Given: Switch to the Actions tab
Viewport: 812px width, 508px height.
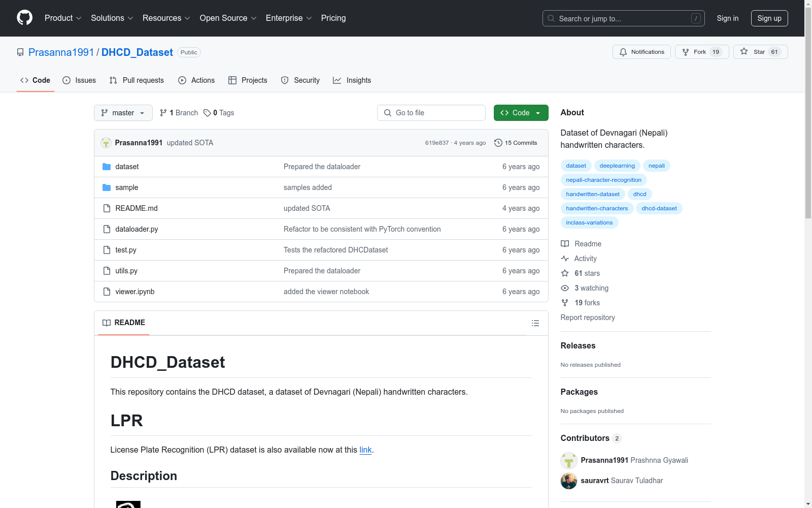Looking at the screenshot, I should click(x=196, y=80).
